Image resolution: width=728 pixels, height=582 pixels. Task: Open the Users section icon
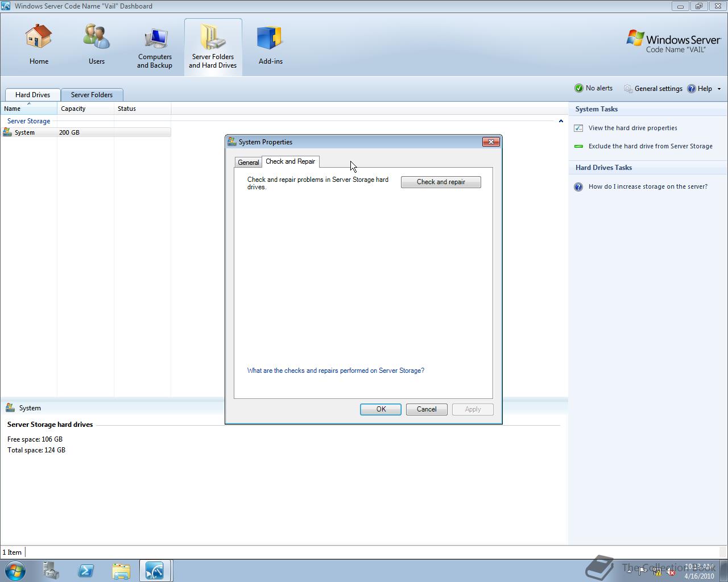click(x=96, y=37)
